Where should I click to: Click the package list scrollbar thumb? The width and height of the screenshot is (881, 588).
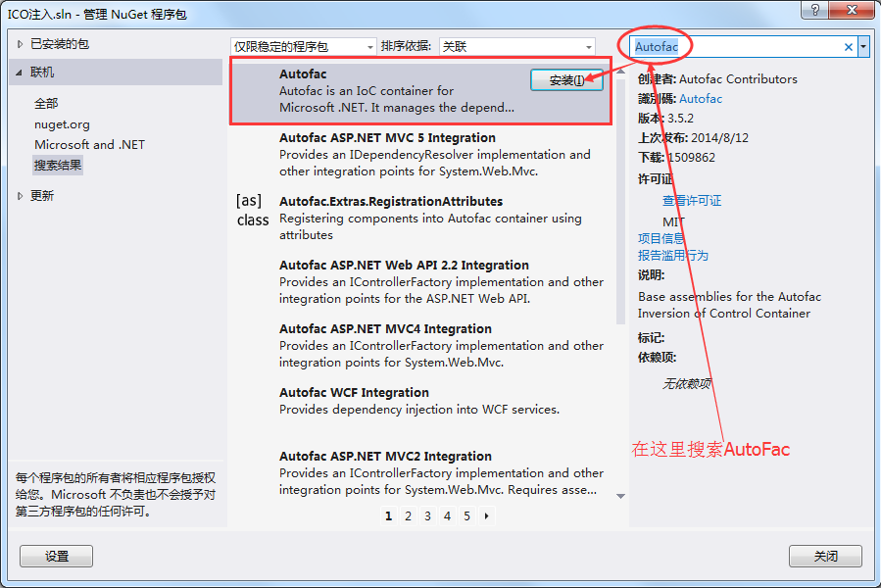click(x=620, y=201)
